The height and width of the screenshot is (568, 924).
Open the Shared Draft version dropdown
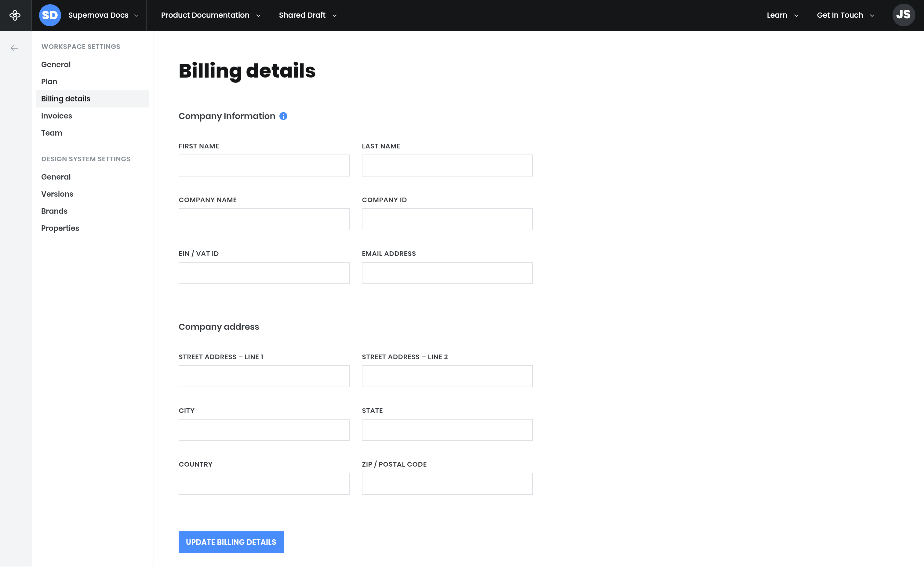pyautogui.click(x=308, y=15)
